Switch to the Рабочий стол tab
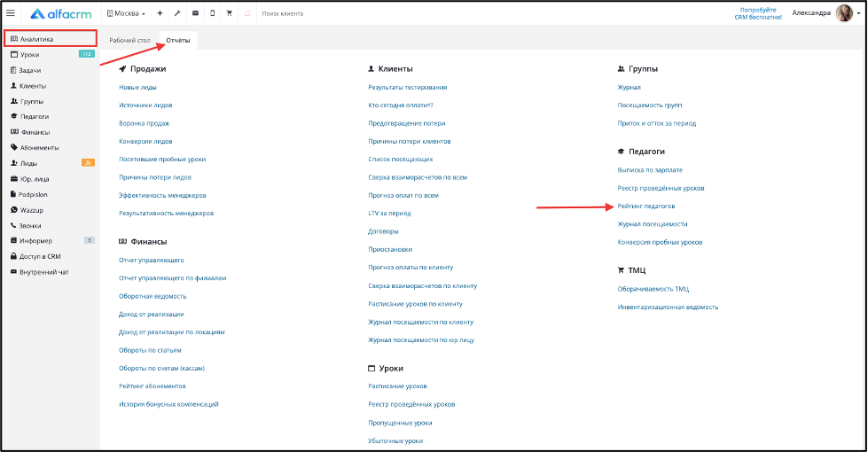 pyautogui.click(x=129, y=41)
